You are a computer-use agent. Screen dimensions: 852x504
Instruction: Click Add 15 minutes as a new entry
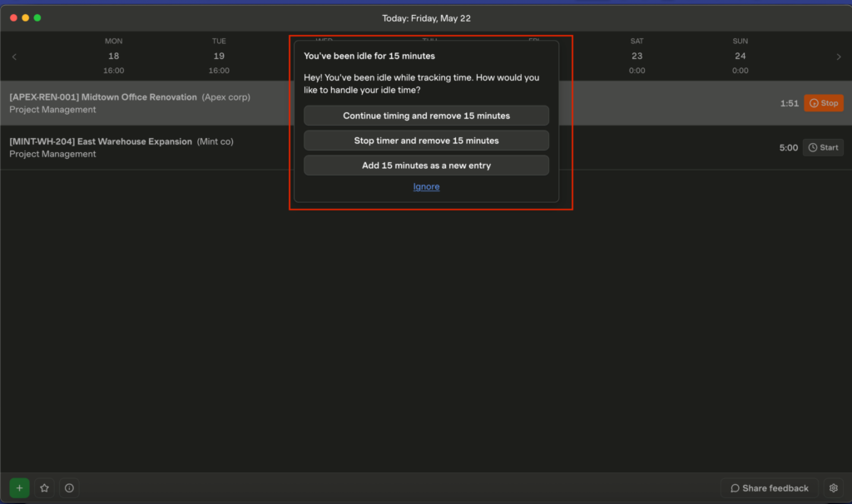click(426, 166)
